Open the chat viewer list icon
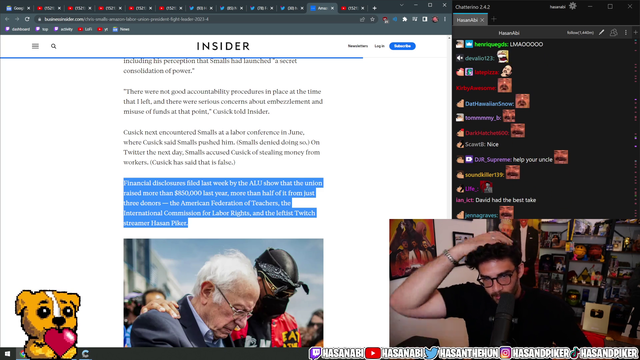The image size is (640, 360). point(613,33)
